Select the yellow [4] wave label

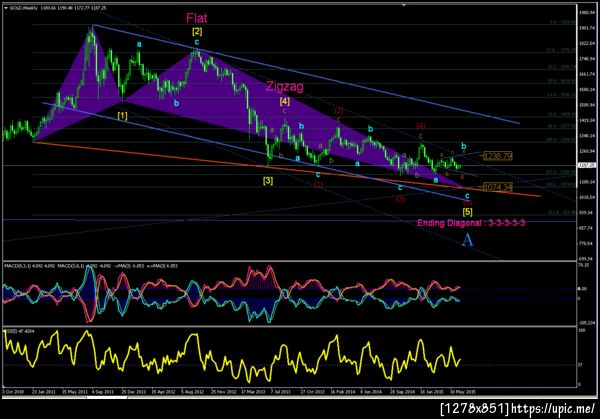click(x=284, y=101)
